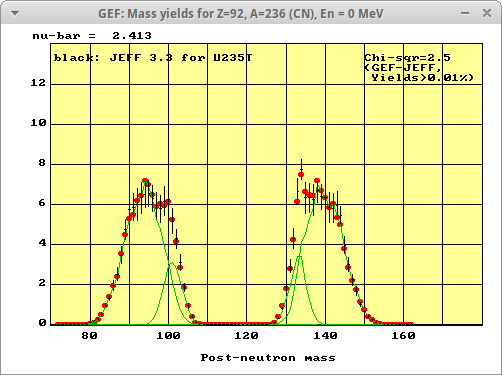Image resolution: width=502 pixels, height=375 pixels.
Task: Click the x-axis tick label 140
Action: coord(325,335)
